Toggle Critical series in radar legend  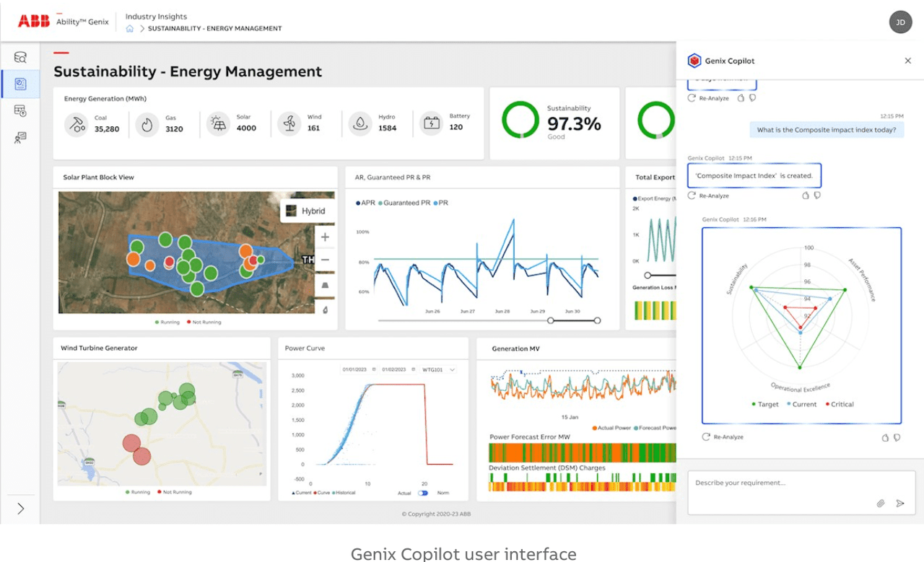coord(839,405)
